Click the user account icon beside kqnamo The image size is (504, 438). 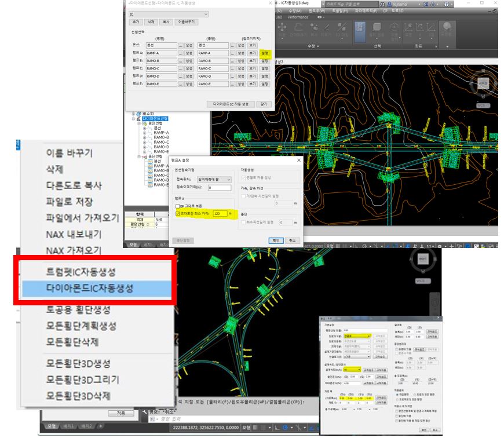(x=389, y=4)
